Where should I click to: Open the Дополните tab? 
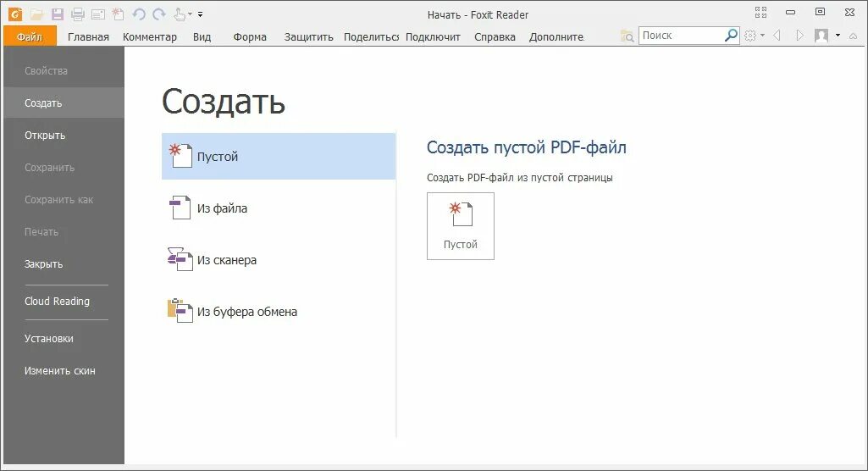[x=556, y=37]
